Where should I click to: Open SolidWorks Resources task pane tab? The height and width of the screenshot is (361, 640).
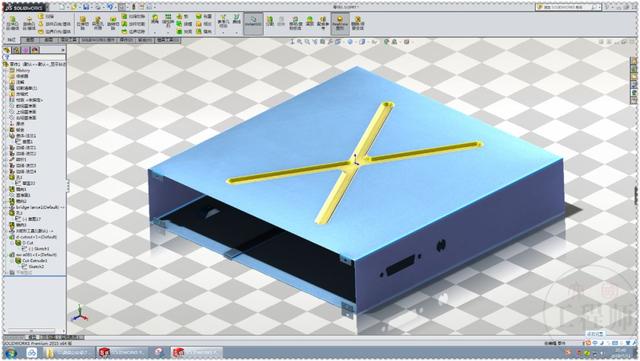[634, 60]
